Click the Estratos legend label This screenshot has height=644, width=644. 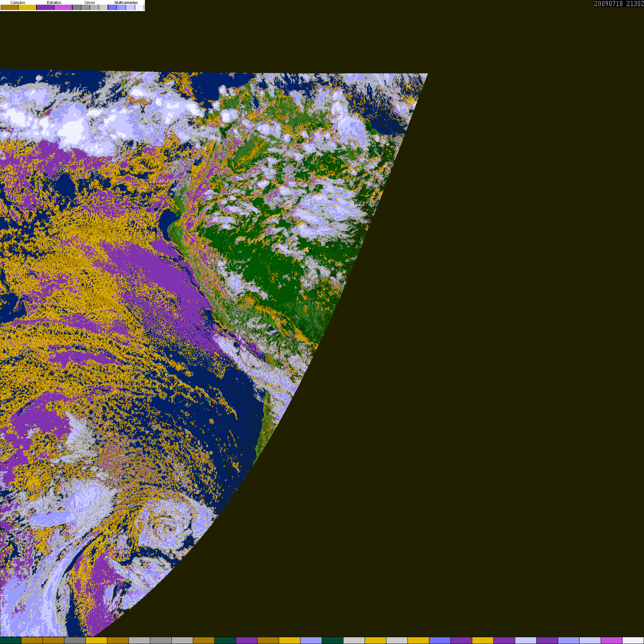coord(54,3)
